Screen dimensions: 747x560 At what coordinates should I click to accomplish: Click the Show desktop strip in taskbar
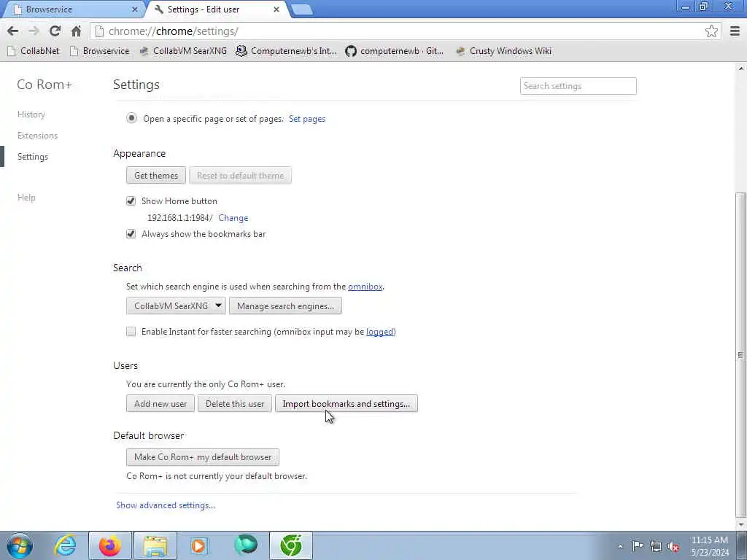coord(742,545)
